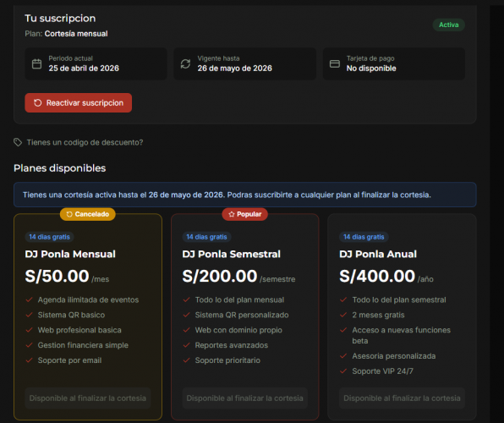This screenshot has height=423, width=504.
Task: Click the discount tag icon
Action: [18, 142]
